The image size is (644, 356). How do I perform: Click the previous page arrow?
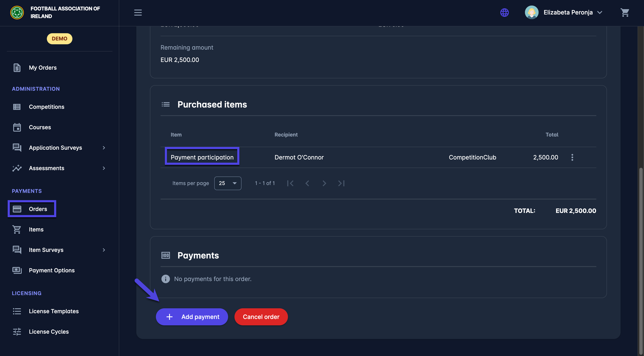tap(307, 183)
